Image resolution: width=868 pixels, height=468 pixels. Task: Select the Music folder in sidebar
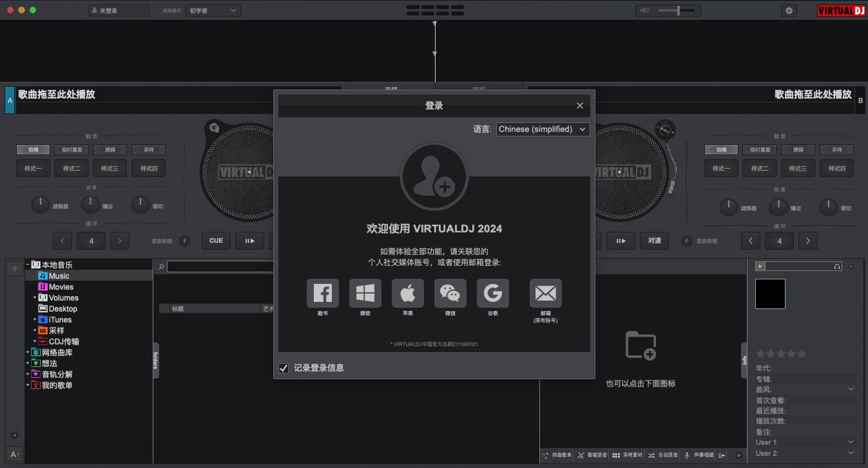(x=59, y=276)
